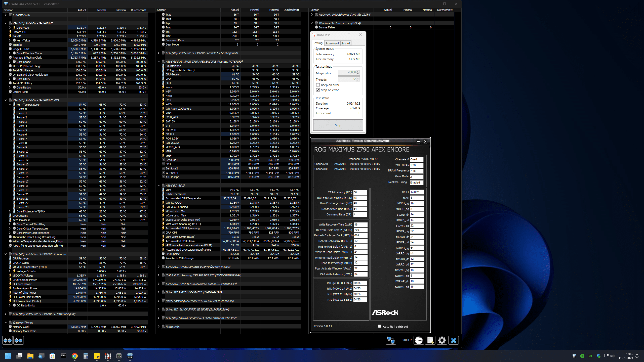Open the remote network monitoring icon
This screenshot has width=644, height=362.
tap(391, 340)
